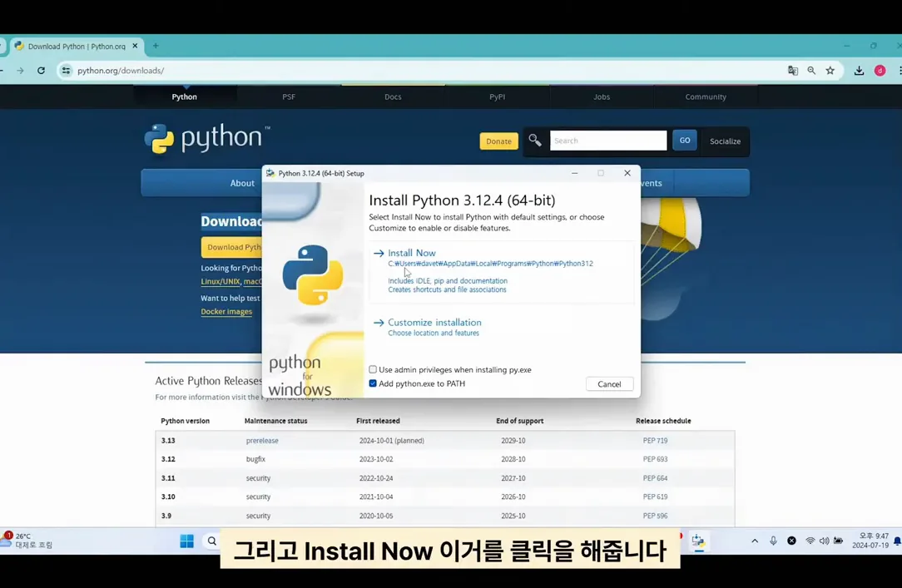Click the python logo on the website
Screen dimensions: 902x588
(x=207, y=139)
